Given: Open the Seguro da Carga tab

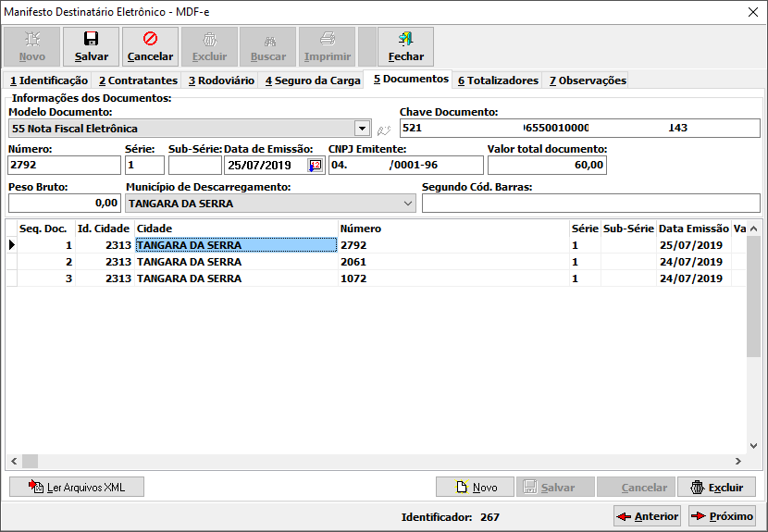Looking at the screenshot, I should click(312, 80).
